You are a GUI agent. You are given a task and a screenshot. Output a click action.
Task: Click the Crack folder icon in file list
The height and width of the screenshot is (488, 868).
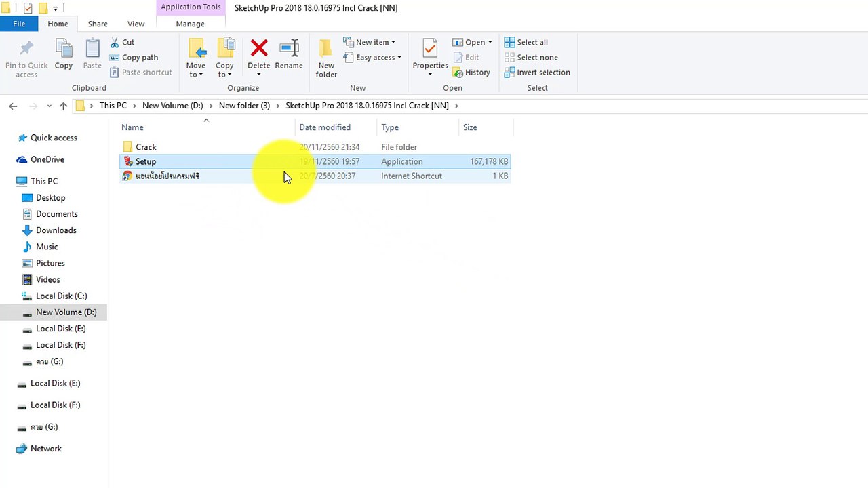click(127, 147)
